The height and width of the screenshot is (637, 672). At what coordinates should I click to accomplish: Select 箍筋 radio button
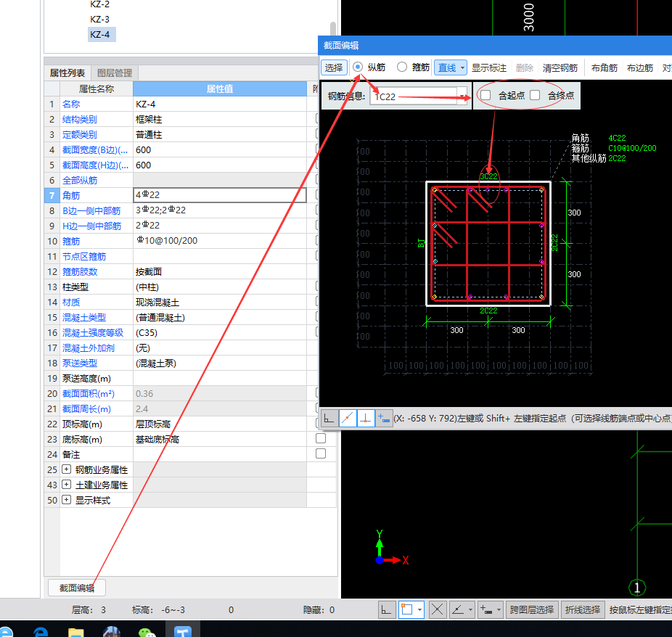401,67
